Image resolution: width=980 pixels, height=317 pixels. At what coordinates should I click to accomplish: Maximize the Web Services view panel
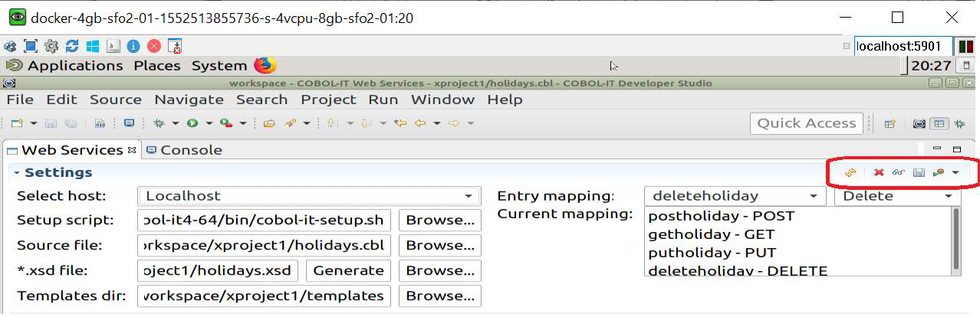coord(957,149)
